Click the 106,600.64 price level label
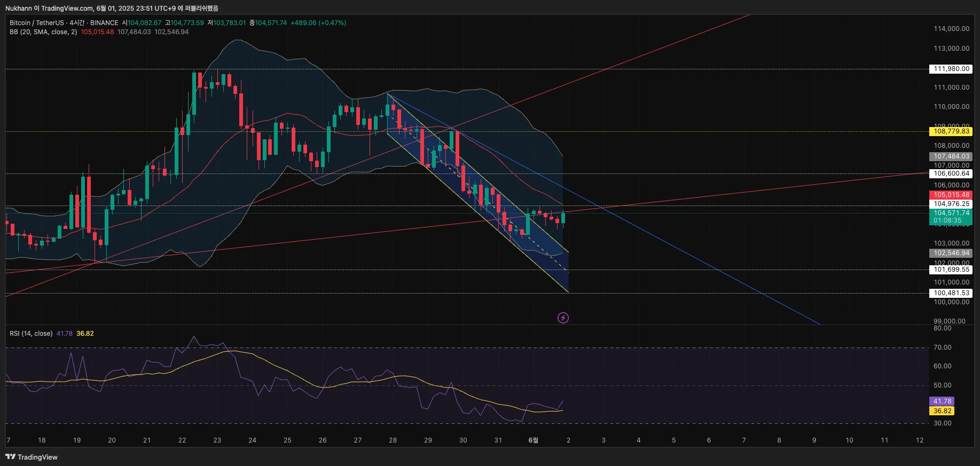The image size is (980, 466). pyautogui.click(x=951, y=173)
